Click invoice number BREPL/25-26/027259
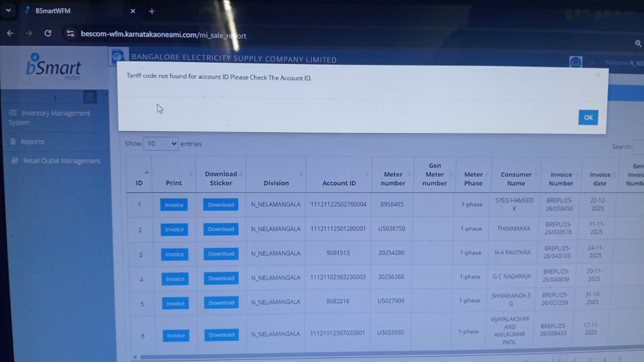This screenshot has height=362, width=644. [555, 299]
